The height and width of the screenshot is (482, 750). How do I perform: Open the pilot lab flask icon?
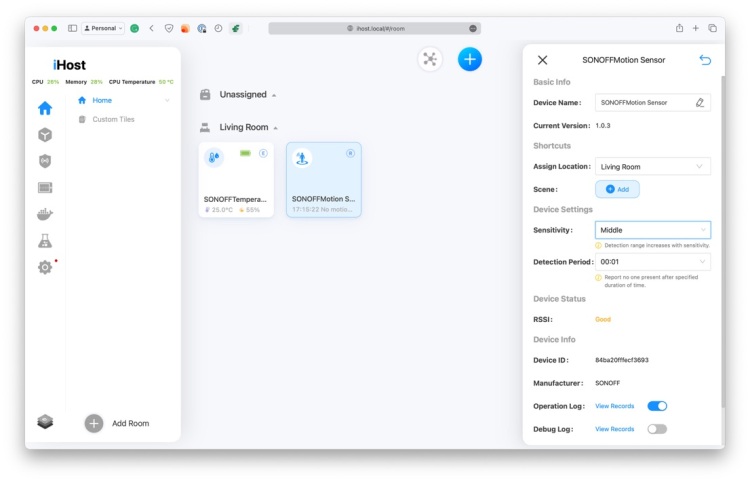pyautogui.click(x=45, y=241)
